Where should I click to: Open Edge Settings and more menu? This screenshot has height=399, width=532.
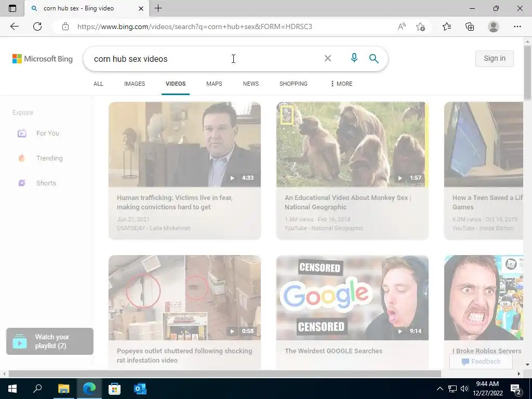pyautogui.click(x=517, y=26)
